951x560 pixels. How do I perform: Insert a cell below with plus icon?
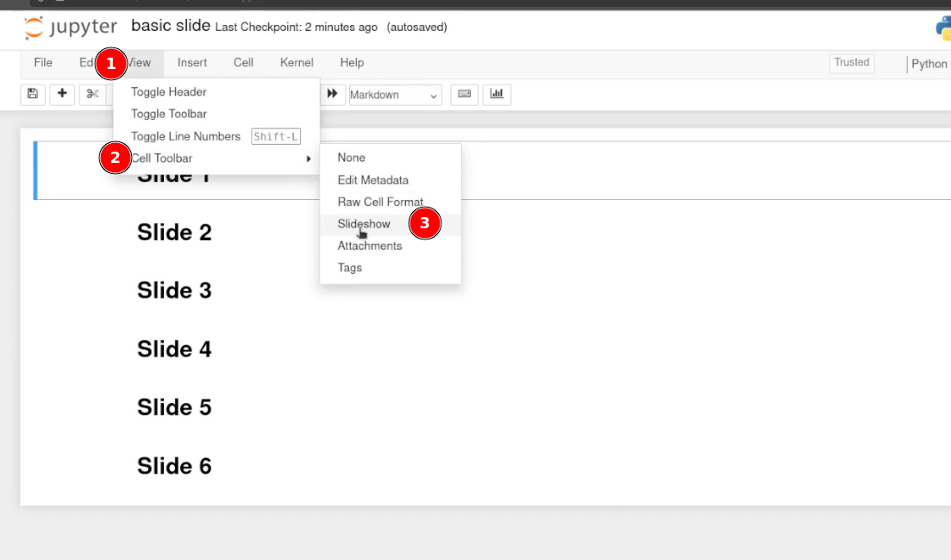[62, 94]
